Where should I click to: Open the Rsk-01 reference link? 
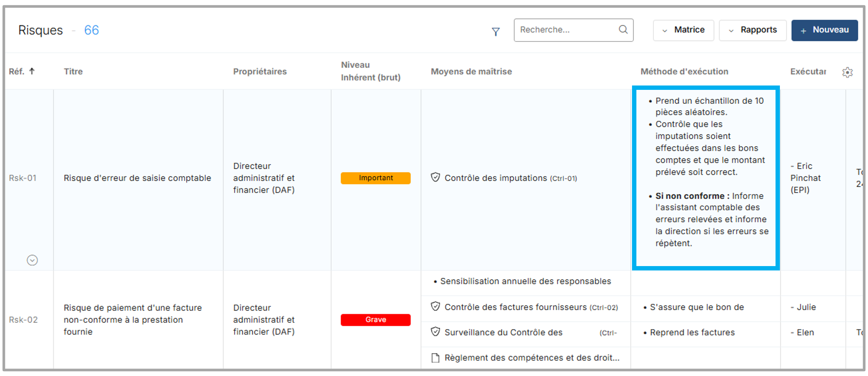pos(23,178)
